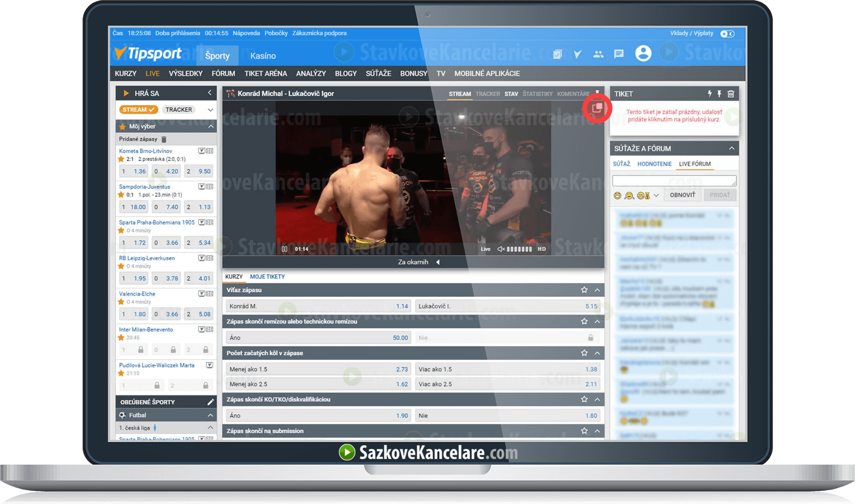The image size is (855, 504).
Task: Switch to the MOJE TIKETY tab
Action: tap(267, 277)
